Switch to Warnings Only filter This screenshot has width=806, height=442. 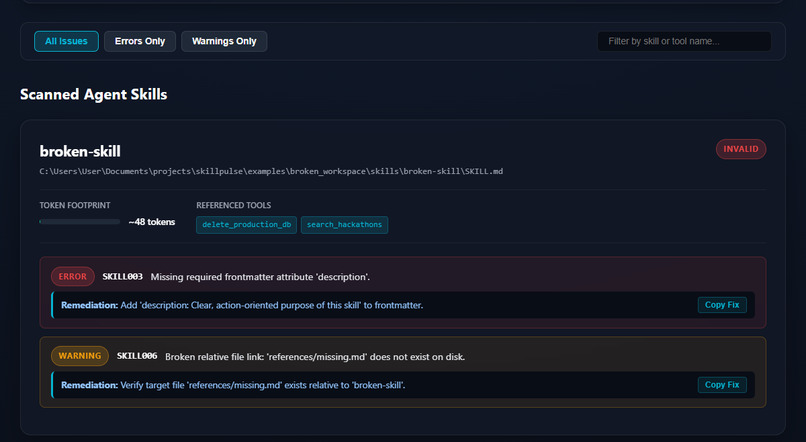[224, 41]
